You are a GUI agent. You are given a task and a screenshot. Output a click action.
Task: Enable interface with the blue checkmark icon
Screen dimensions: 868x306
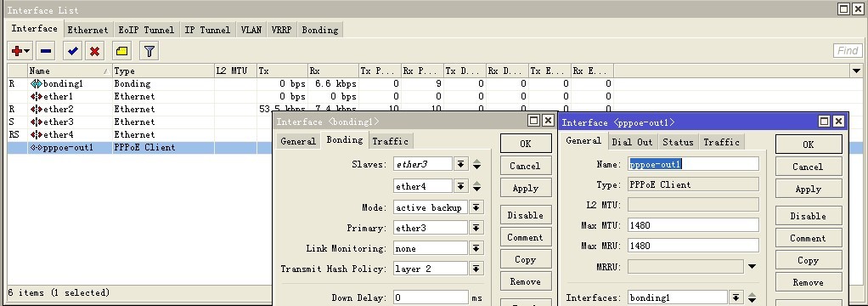click(72, 51)
